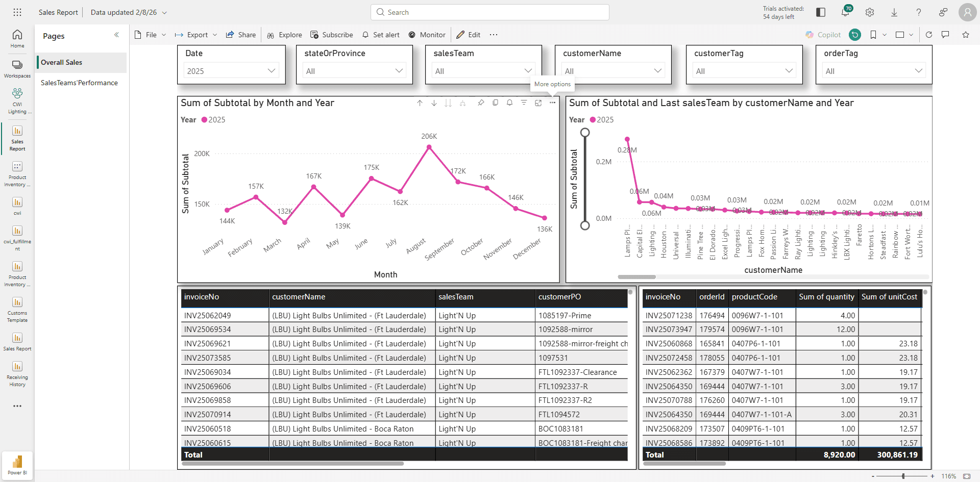
Task: Refresh visuals with circular arrow icon
Action: 929,35
